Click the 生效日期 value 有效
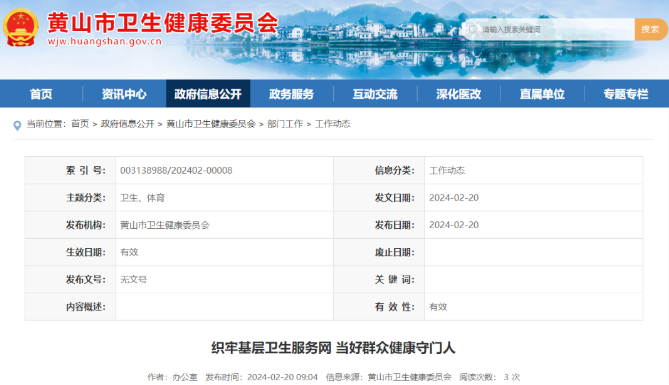 click(x=129, y=252)
